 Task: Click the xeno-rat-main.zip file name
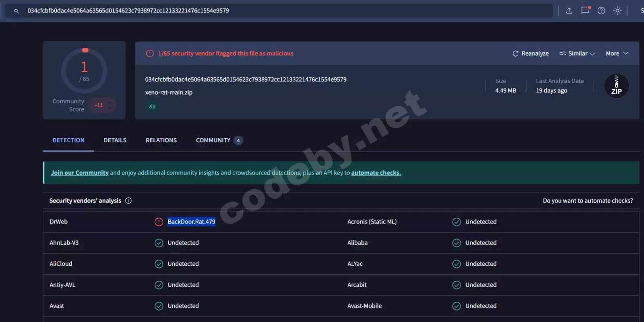pos(169,92)
